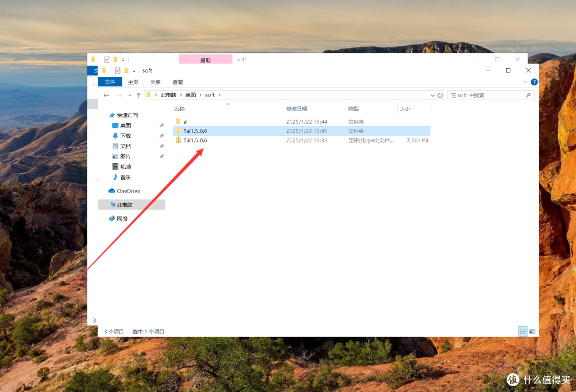Click 桌面 in the address path
Viewport: 576px width, 392px height.
click(190, 95)
